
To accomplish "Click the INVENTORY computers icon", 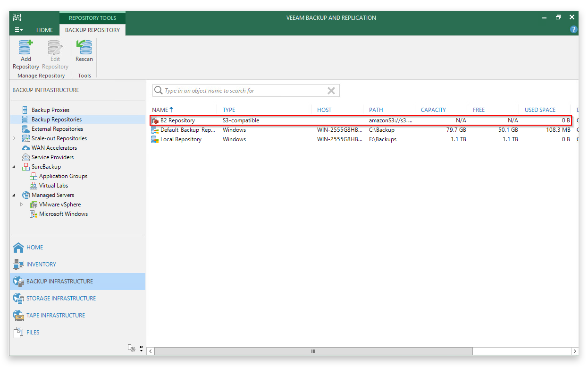I will point(18,264).
